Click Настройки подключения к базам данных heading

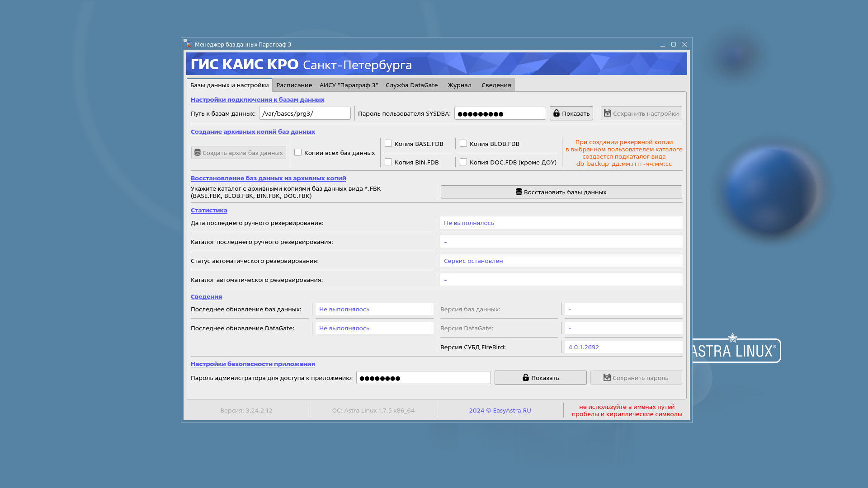point(258,99)
